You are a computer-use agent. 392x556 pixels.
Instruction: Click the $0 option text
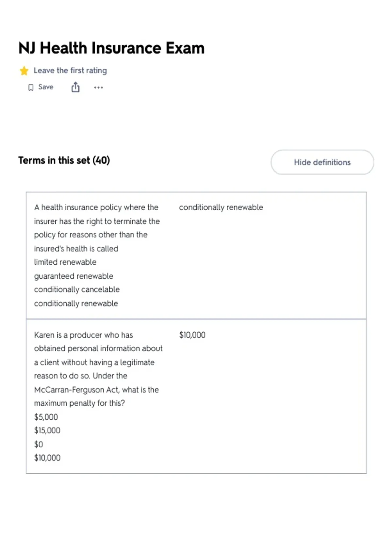pos(39,444)
